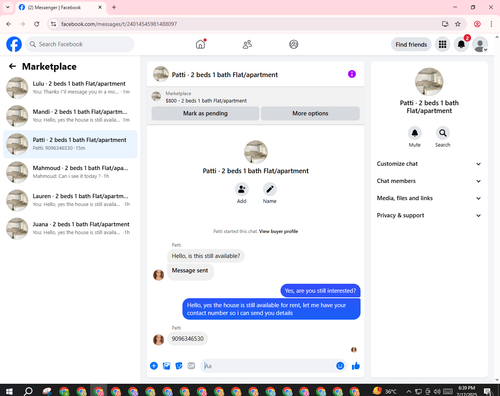Open more actions plus icon in composer
Screen dimensions: 500x396
point(154,366)
